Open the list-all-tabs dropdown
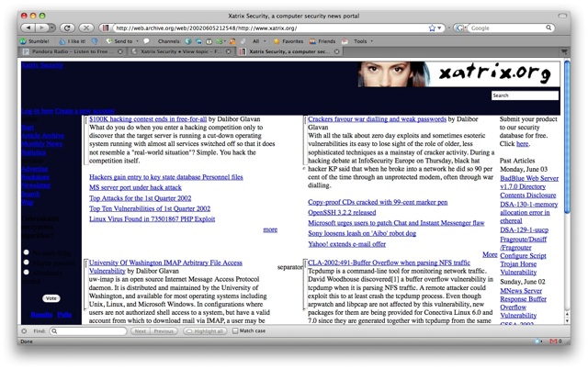Viewport: 588px width, 369px height. 564,51
